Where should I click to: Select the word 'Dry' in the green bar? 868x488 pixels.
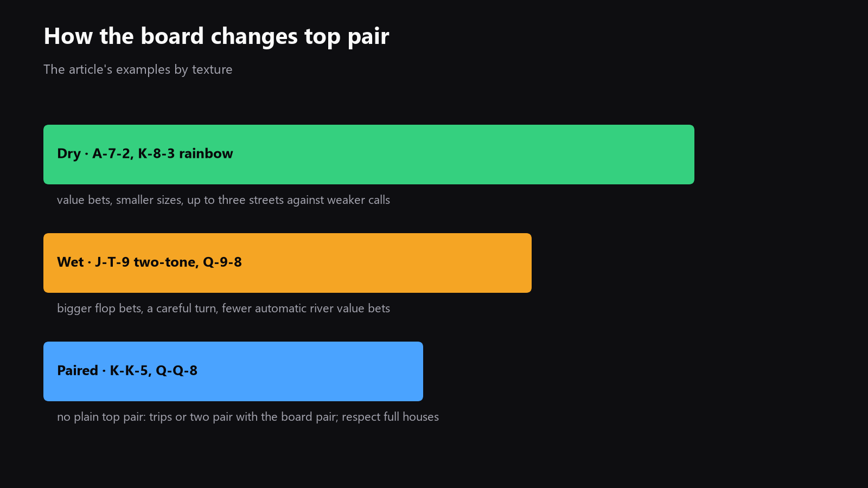pos(69,154)
